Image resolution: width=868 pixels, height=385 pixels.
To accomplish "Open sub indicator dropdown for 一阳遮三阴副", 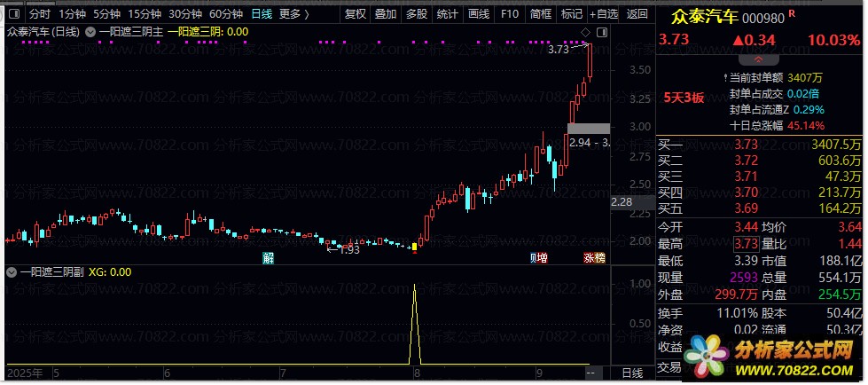I will pos(11,272).
